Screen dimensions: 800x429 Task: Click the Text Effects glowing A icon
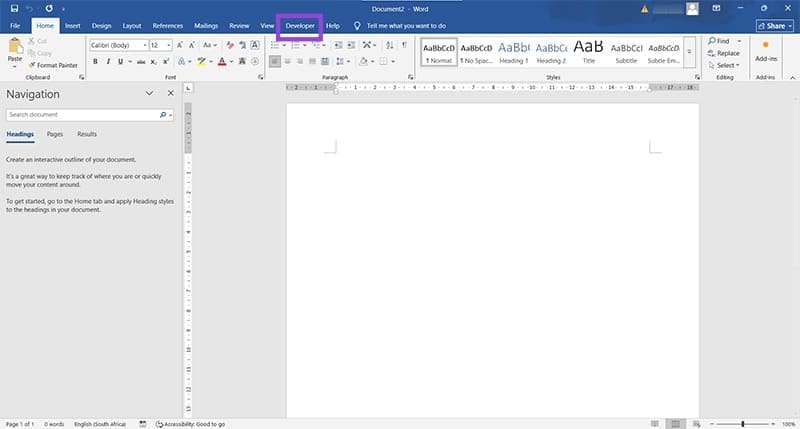(x=182, y=62)
